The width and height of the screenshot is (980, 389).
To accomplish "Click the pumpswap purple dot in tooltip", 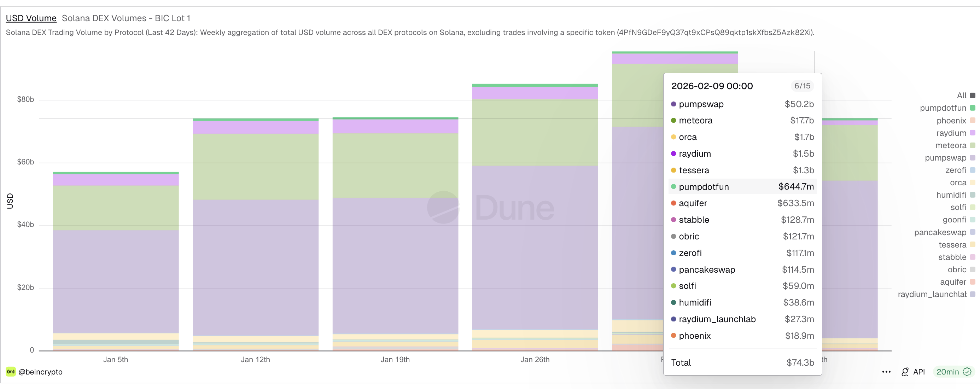I will [x=673, y=104].
